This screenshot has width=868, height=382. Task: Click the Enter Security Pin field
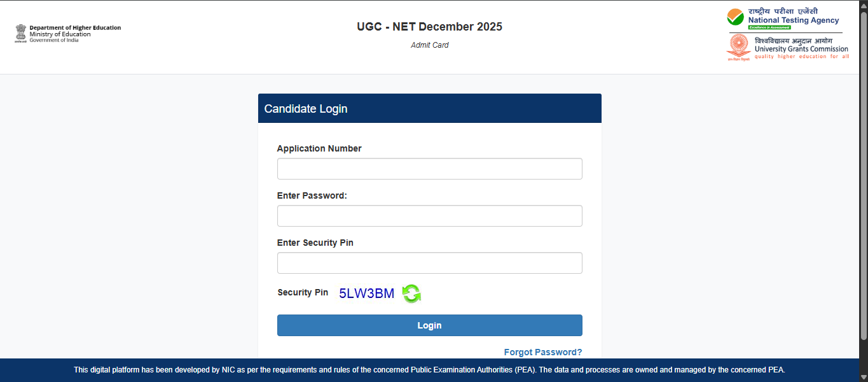(429, 262)
